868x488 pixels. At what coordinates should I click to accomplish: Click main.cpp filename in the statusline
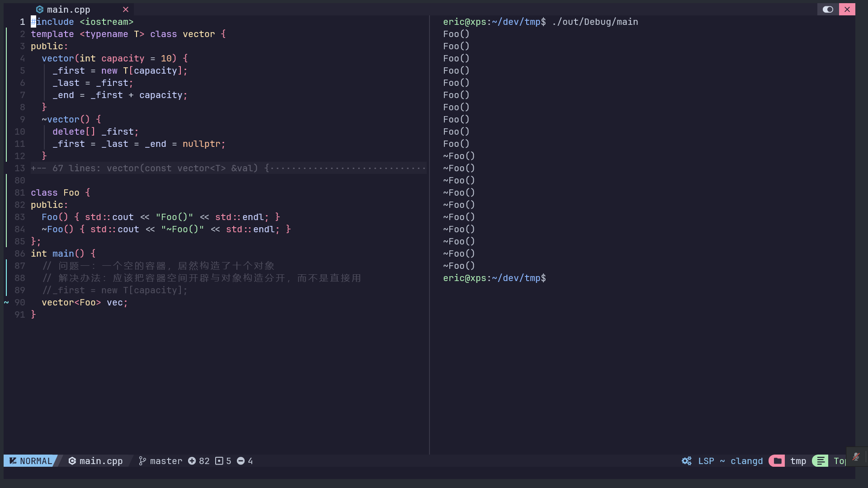101,461
